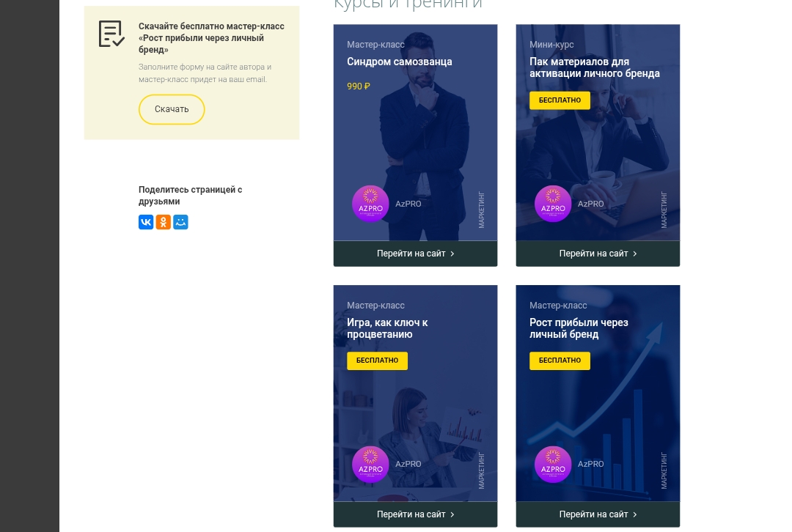Click the document checklist icon
Screen dimensions: 792x532
[111, 34]
